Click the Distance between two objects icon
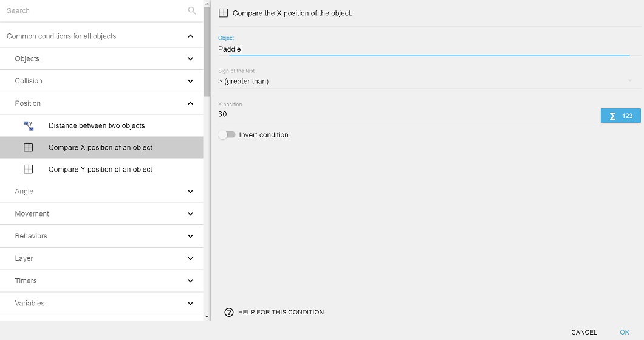The image size is (644, 340). tap(29, 126)
